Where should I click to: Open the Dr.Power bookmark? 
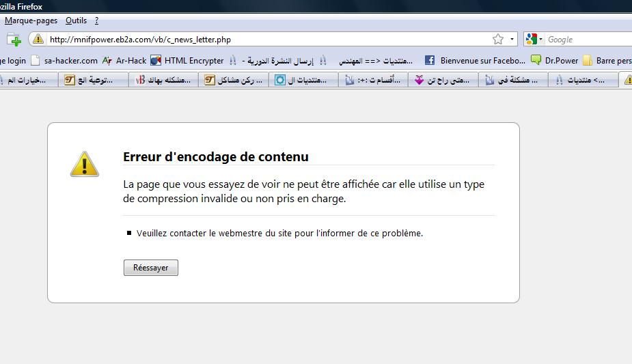coord(555,61)
